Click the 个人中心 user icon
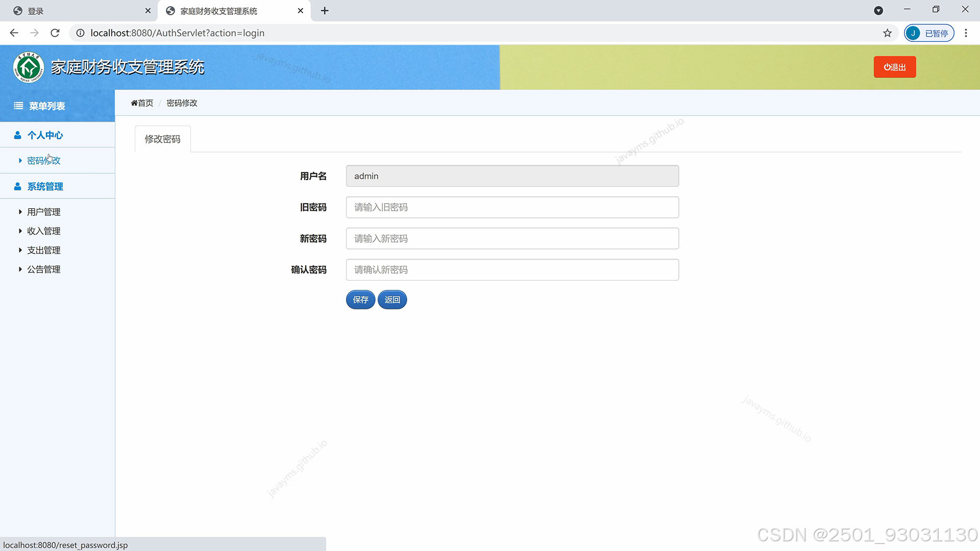This screenshot has height=551, width=980. tap(17, 135)
